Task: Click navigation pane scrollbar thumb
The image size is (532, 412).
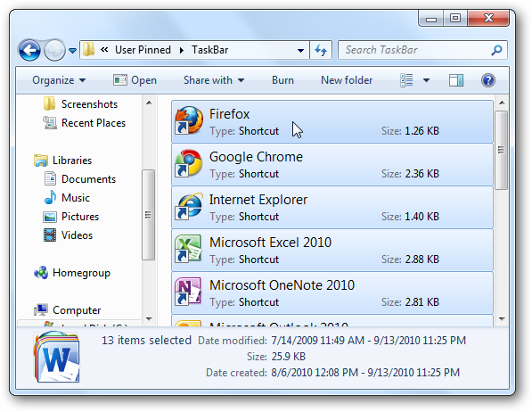Action: pyautogui.click(x=148, y=215)
